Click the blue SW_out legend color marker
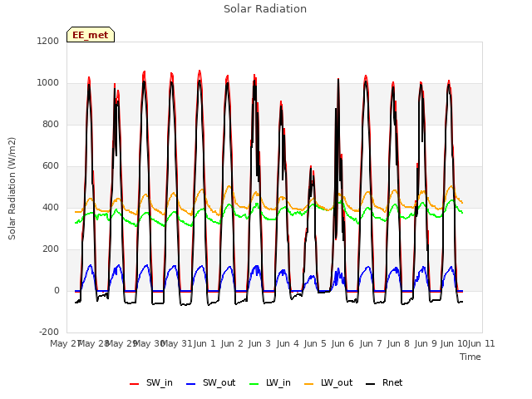This screenshot has height=399, width=532. (191, 384)
